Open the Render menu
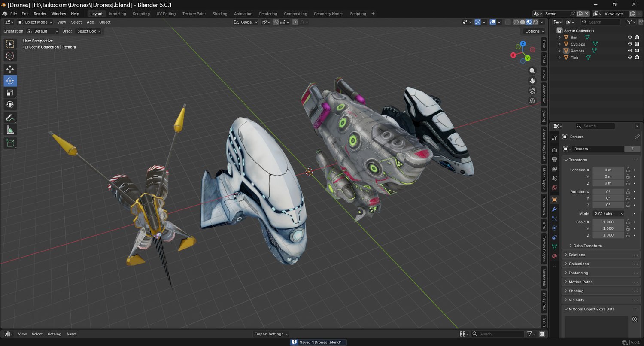The image size is (644, 346). coord(40,14)
